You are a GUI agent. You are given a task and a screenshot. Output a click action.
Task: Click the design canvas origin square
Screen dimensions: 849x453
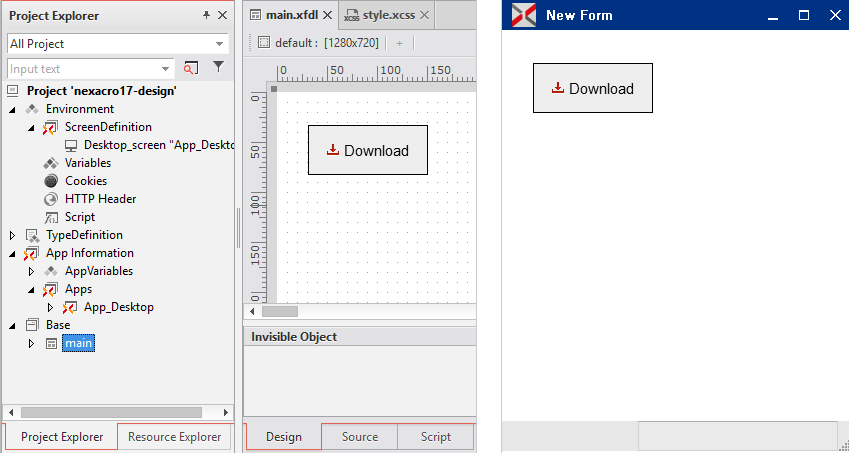[274, 89]
